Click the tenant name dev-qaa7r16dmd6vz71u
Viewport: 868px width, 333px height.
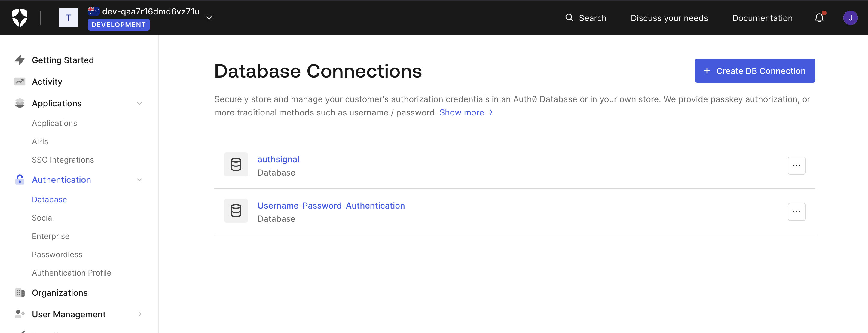pos(151,11)
